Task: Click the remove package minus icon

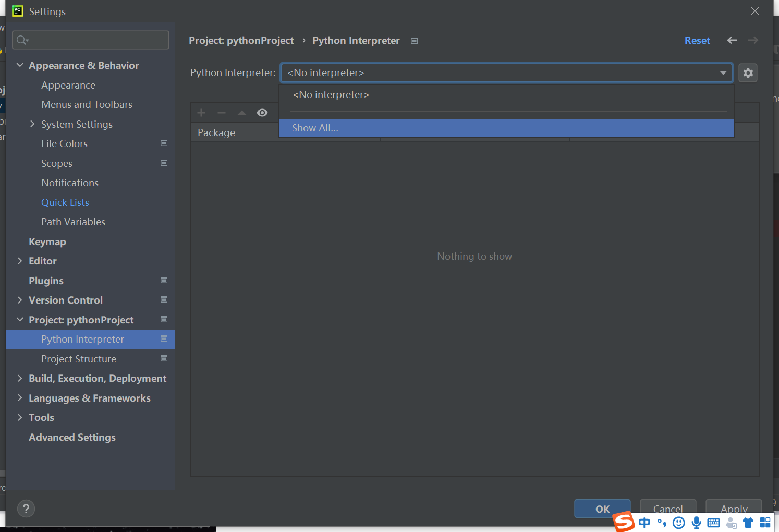Action: tap(221, 112)
